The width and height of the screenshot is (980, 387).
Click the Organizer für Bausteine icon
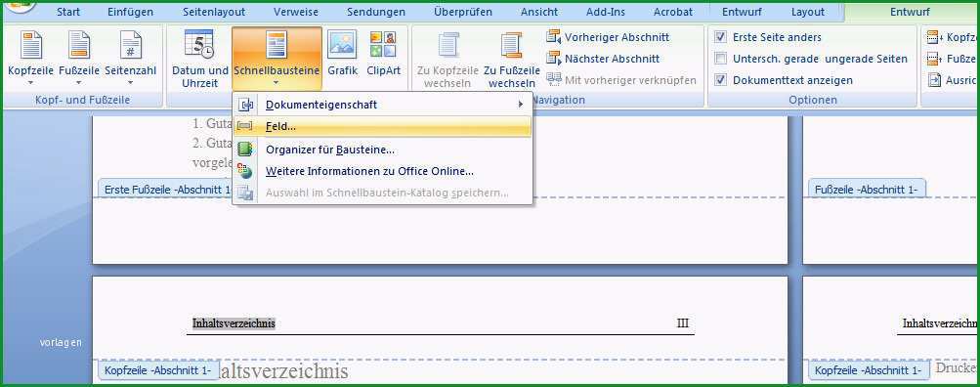point(245,150)
